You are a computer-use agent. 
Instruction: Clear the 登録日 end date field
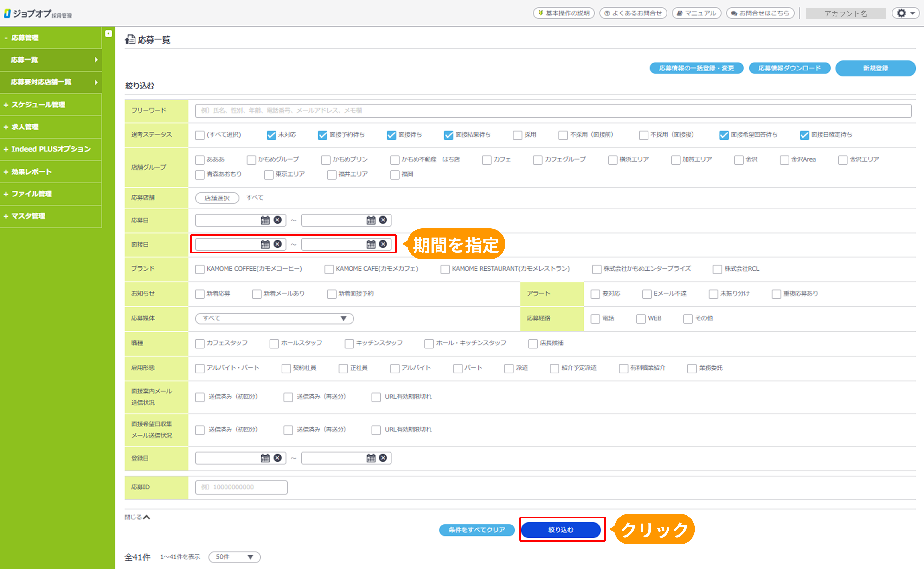pyautogui.click(x=383, y=458)
